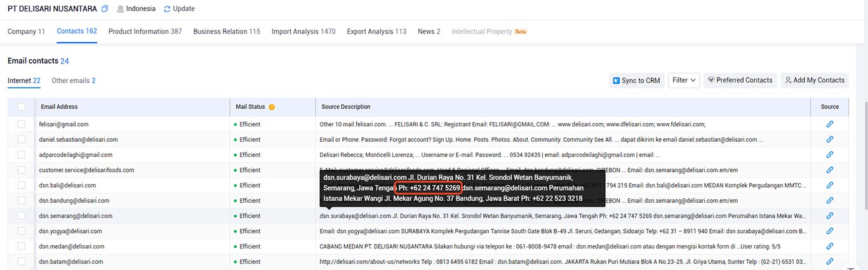The image size is (868, 270).
Task: Switch to Company tab
Action: pos(26,31)
